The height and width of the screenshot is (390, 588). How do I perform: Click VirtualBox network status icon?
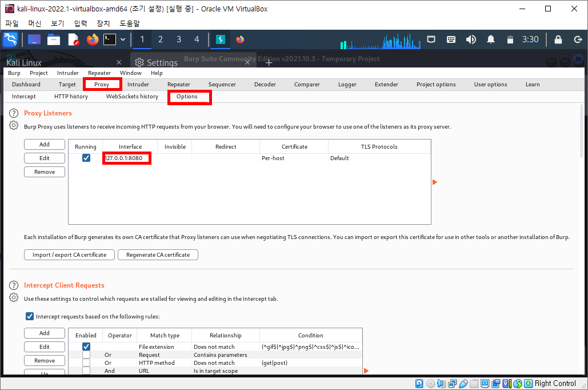click(452, 383)
